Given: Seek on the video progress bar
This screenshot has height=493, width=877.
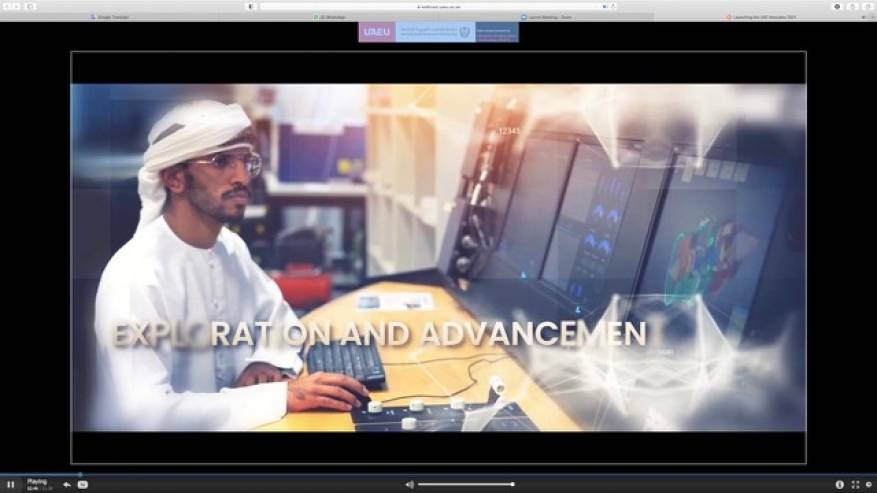Looking at the screenshot, I should click(300, 474).
